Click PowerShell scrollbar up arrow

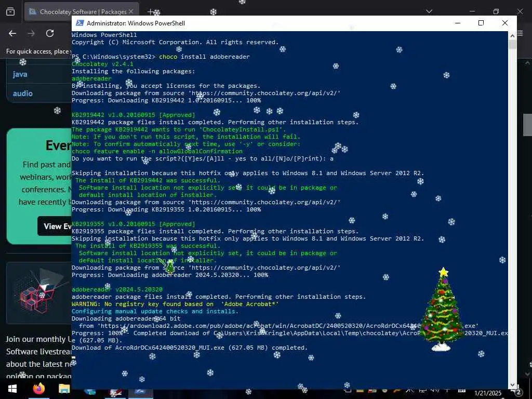tap(512, 35)
